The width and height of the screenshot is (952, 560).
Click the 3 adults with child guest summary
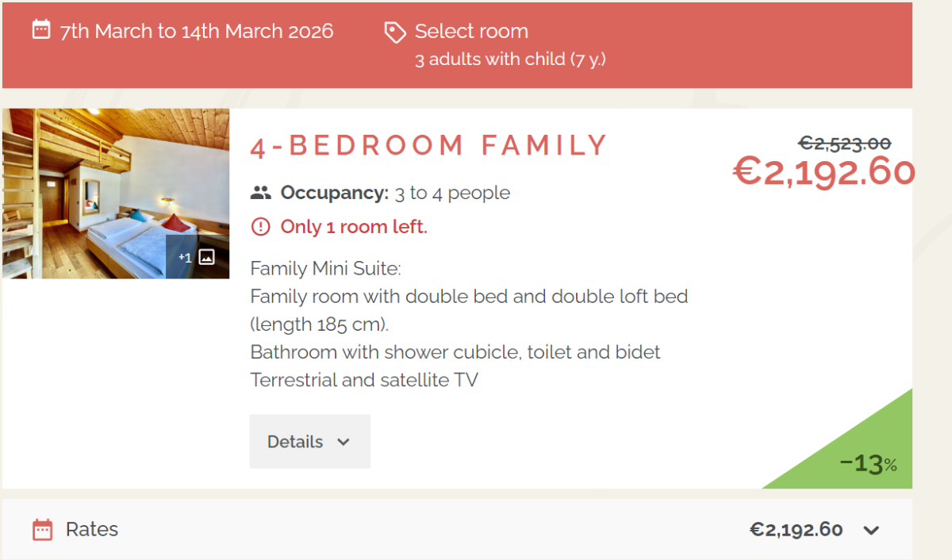tap(510, 59)
